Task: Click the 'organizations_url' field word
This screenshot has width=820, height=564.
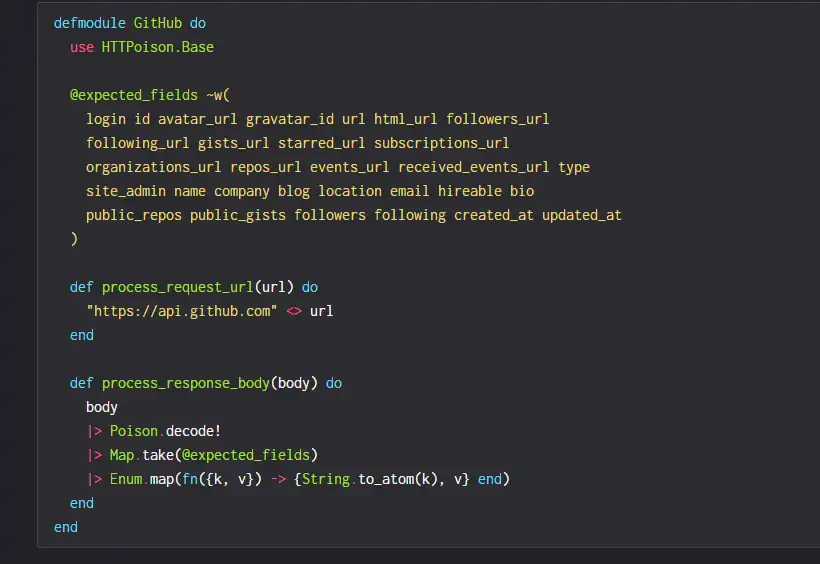Action: [154, 167]
